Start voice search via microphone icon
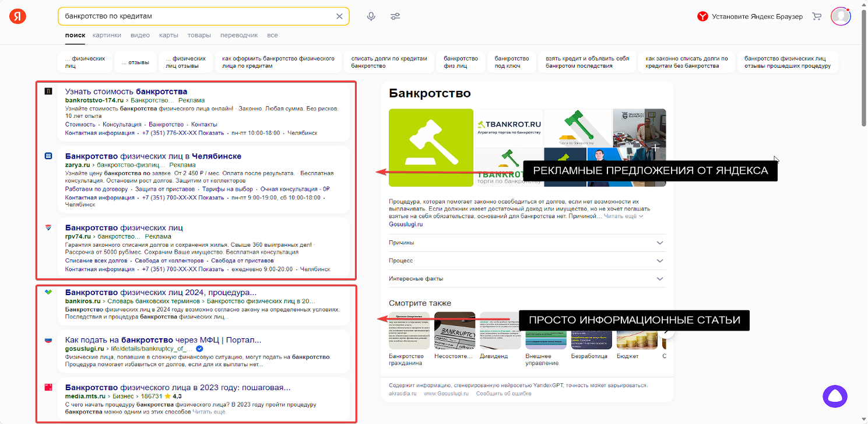This screenshot has height=424, width=868. click(x=371, y=16)
